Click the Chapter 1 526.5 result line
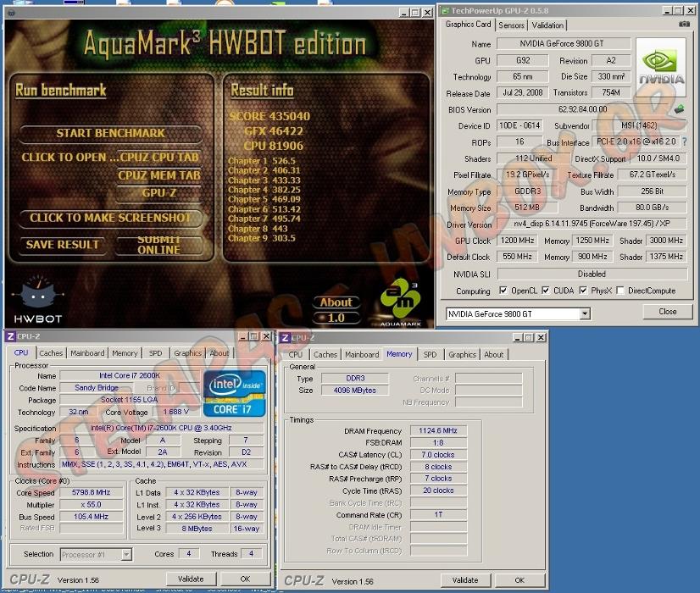700x593 pixels. click(x=262, y=161)
